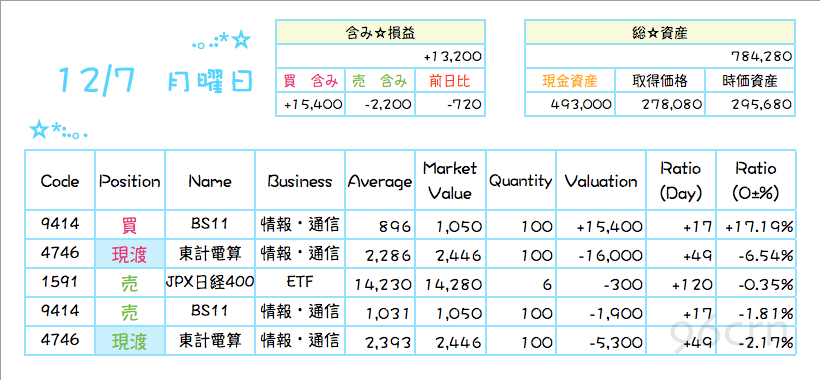Select the pink 現渡 highlighted cell
The width and height of the screenshot is (820, 380).
pos(130,254)
